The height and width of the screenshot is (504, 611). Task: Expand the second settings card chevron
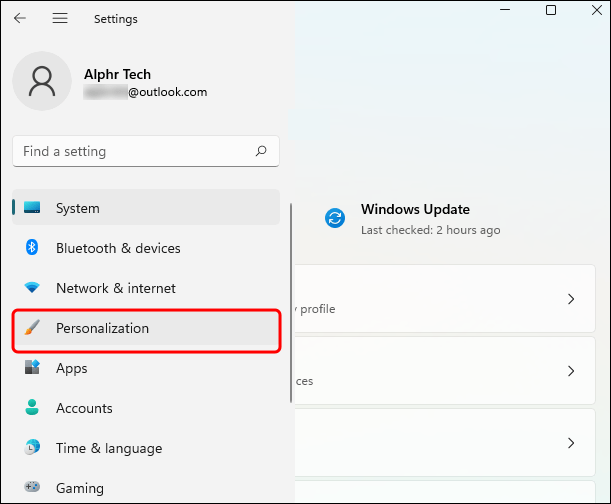(x=571, y=371)
